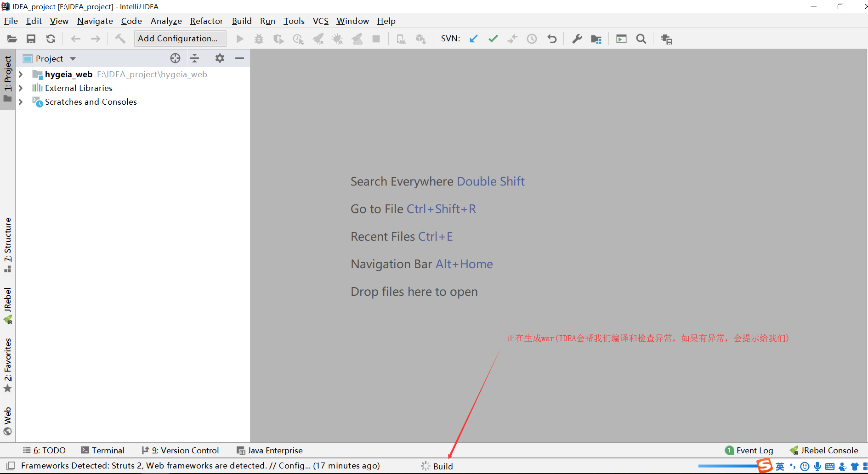Toggle the Project tool window stripe button
868x474 pixels.
click(7, 79)
